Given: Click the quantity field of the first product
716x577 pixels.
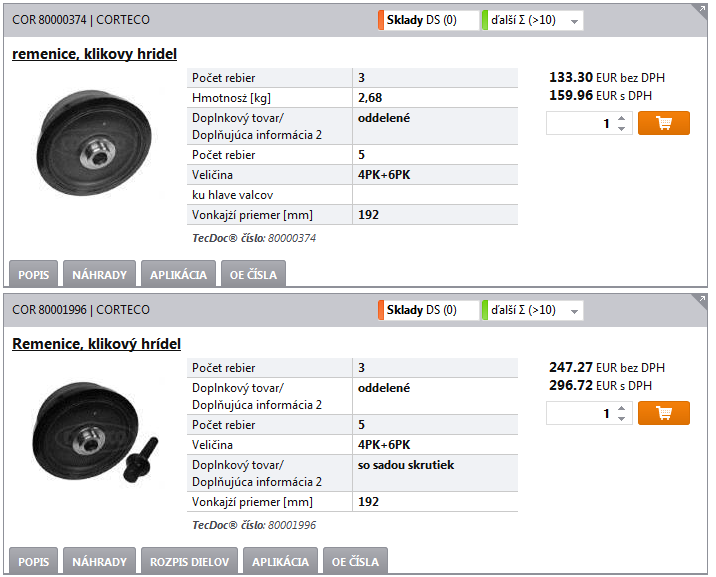Looking at the screenshot, I should [582, 123].
